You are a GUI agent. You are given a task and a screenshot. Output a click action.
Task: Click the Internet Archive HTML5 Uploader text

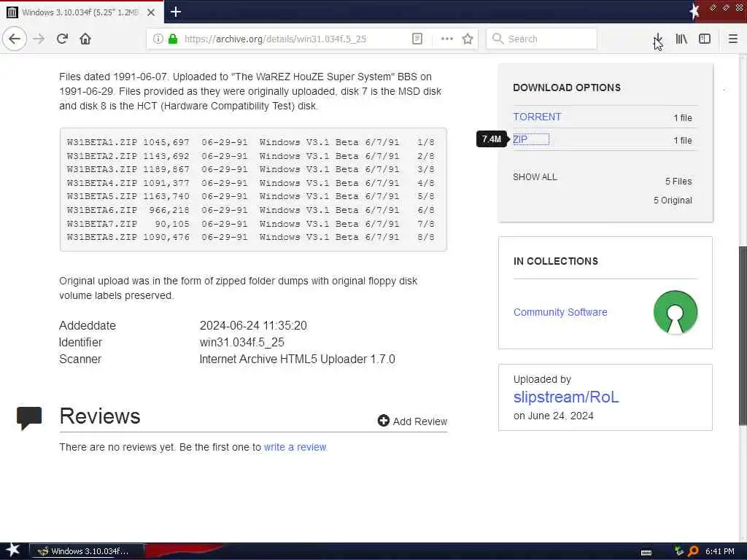click(298, 359)
